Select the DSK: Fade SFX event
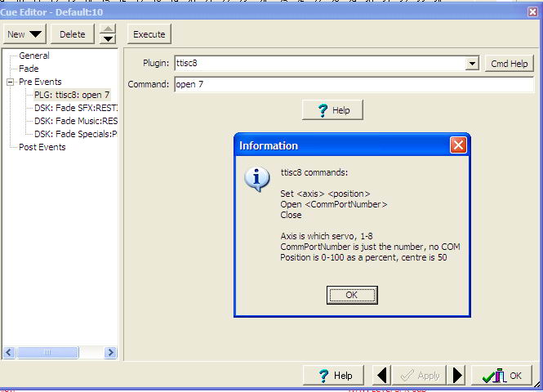This screenshot has width=543, height=392. click(x=76, y=108)
